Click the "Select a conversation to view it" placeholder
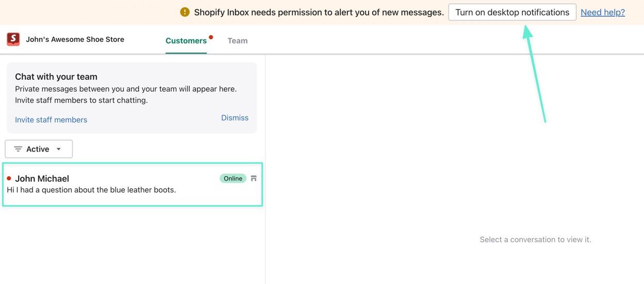This screenshot has width=644, height=284. coord(535,240)
